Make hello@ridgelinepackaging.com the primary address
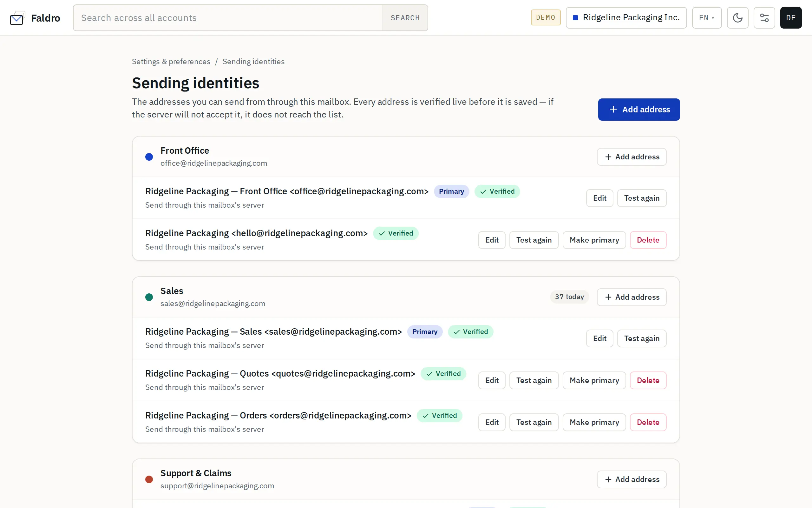Screen dimensions: 812x508 coord(594,240)
